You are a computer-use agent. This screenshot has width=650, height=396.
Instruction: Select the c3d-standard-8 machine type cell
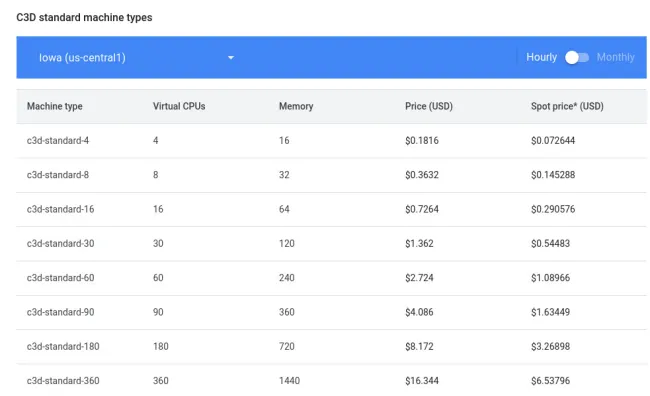[x=58, y=175]
